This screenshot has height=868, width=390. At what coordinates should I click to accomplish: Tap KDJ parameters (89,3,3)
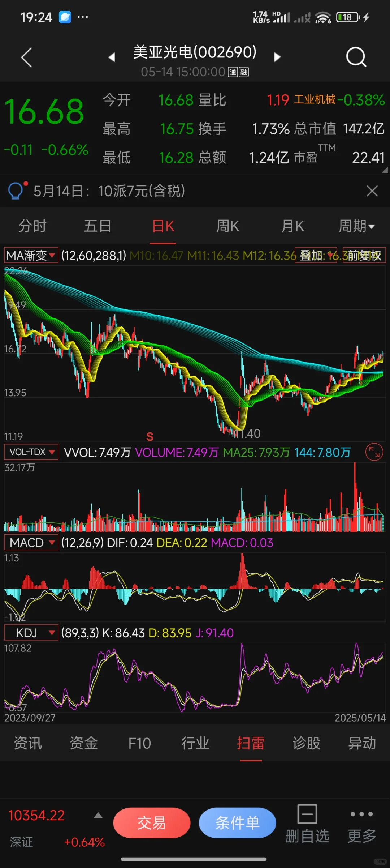[x=80, y=633]
